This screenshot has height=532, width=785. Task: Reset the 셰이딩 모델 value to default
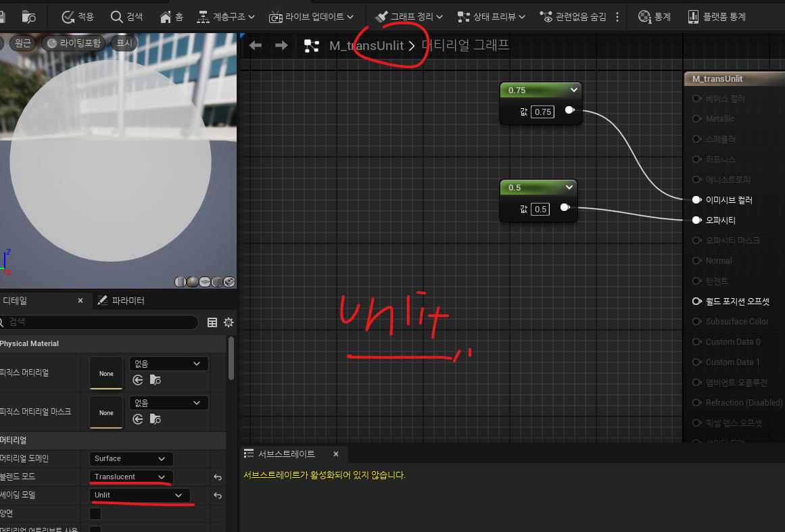(218, 495)
